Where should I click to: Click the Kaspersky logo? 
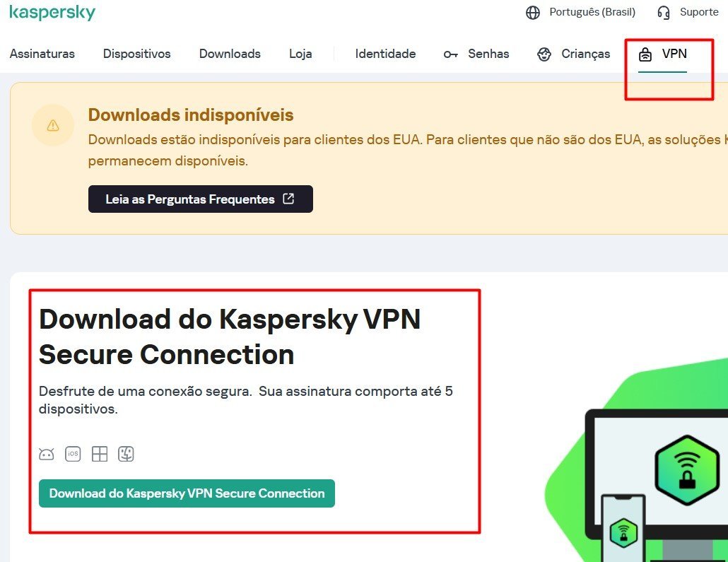52,12
